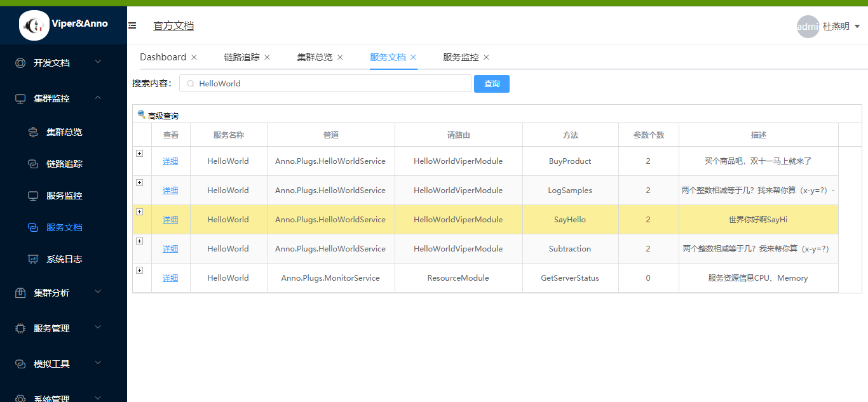Close the 集群总览 tab
The image size is (868, 402).
340,57
